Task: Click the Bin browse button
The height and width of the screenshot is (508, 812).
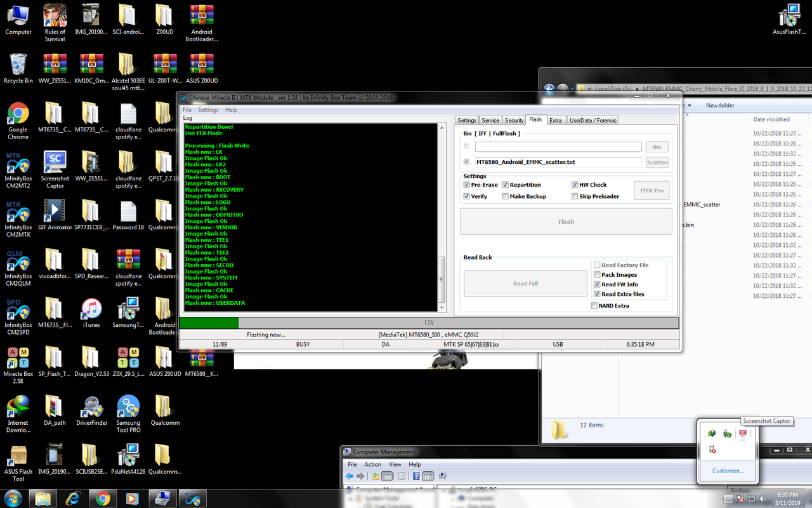Action: 657,147
